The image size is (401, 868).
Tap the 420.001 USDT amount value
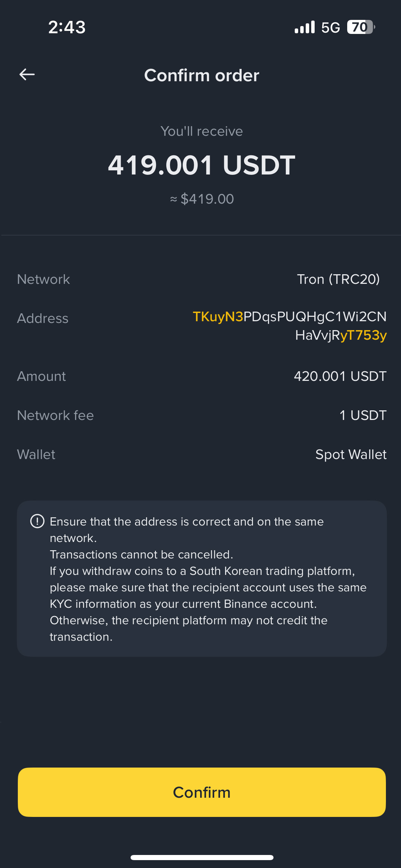click(x=340, y=376)
